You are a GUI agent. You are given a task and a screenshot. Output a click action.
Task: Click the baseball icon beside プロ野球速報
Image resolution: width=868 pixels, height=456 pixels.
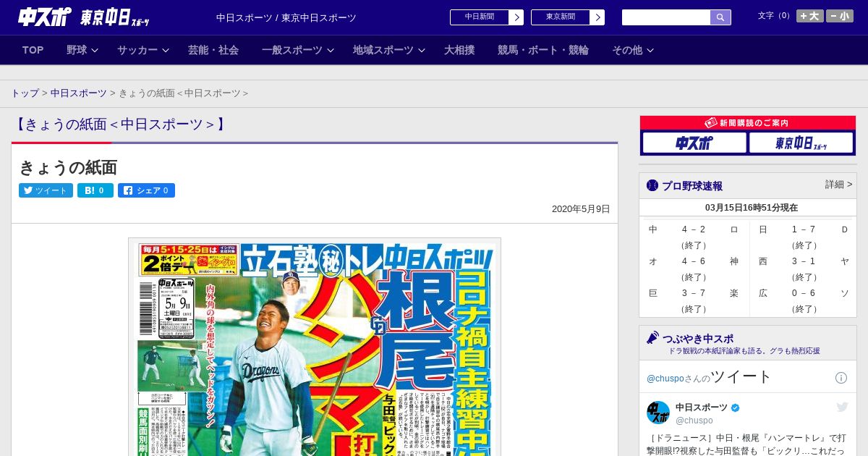point(652,185)
